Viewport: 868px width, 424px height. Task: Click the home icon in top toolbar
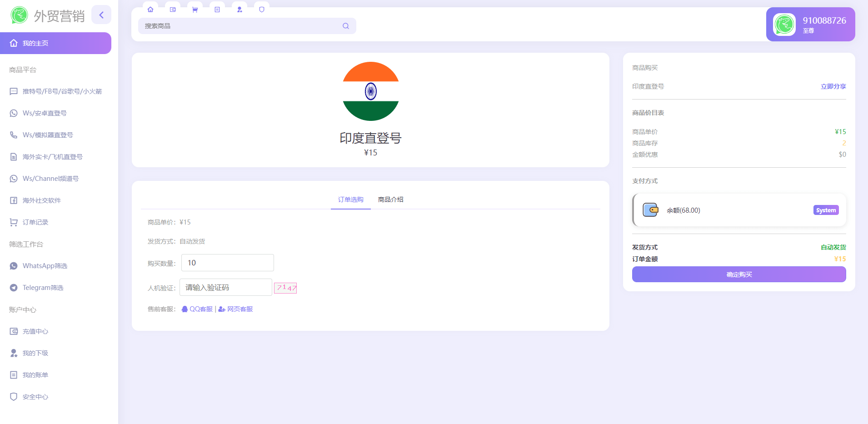pos(150,10)
